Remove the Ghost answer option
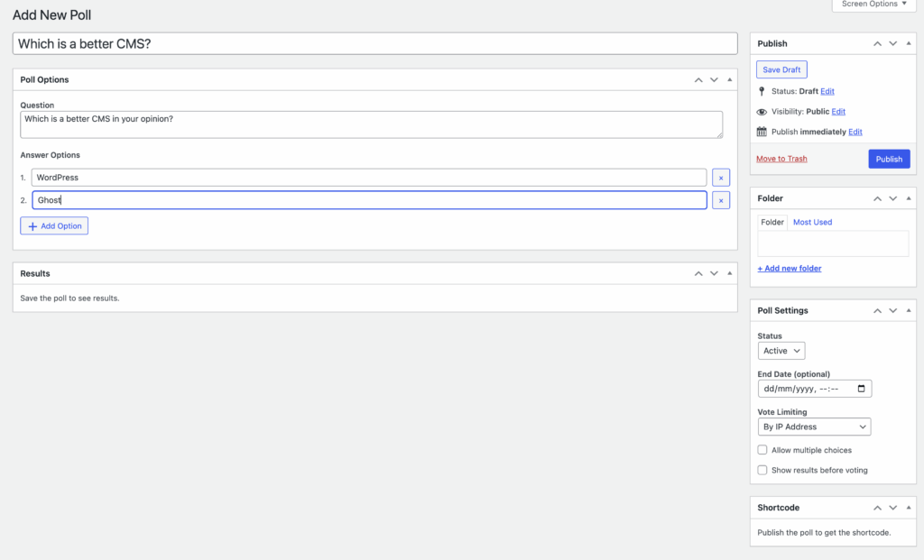Viewport: 924px width, 560px height. pyautogui.click(x=721, y=200)
